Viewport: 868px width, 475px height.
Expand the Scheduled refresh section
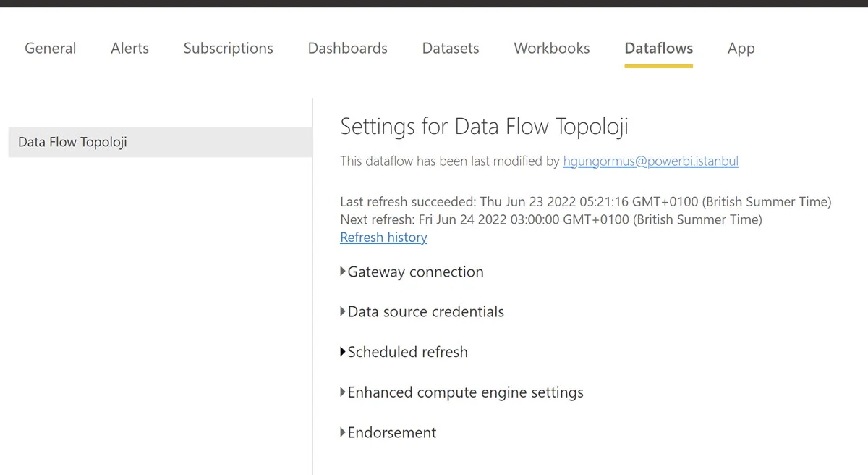click(404, 353)
